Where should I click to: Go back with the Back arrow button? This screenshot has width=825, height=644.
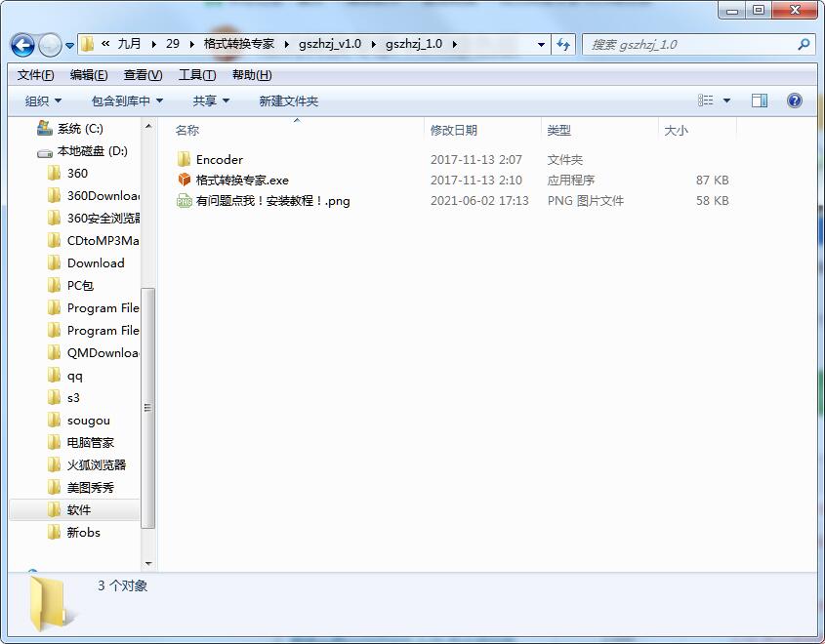point(22,45)
